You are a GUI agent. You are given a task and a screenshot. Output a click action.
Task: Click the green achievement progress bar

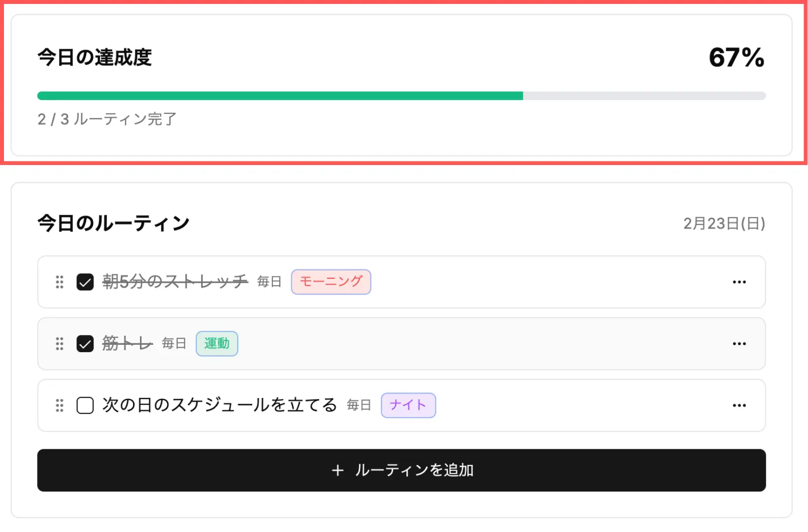[x=280, y=96]
